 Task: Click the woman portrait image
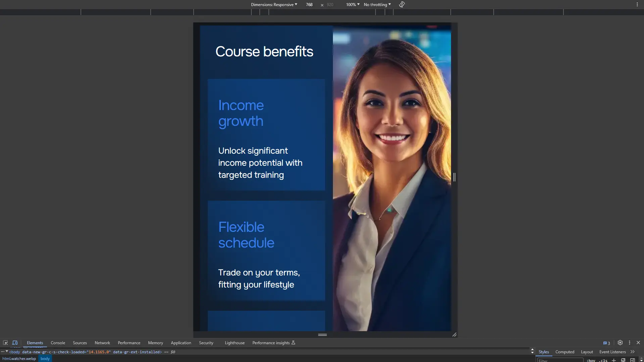(392, 178)
